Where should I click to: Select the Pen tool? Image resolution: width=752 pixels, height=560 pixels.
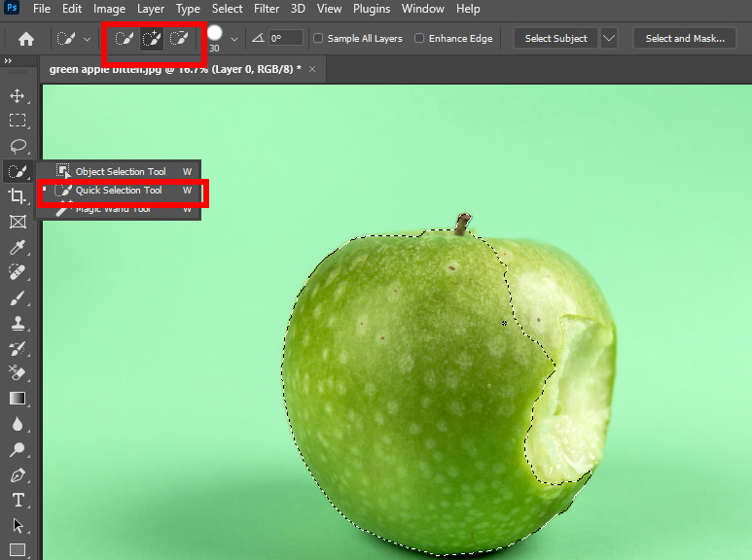(18, 475)
